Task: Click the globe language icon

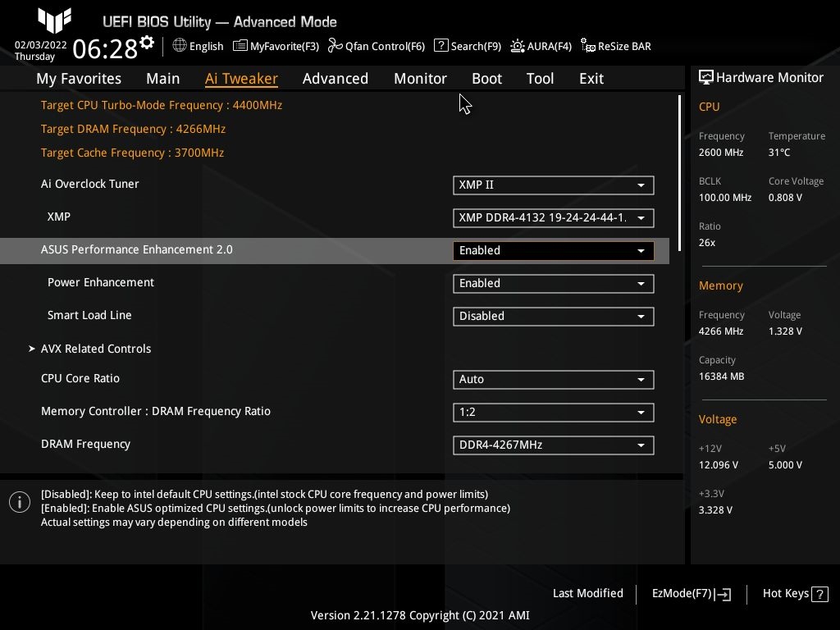Action: [180, 46]
